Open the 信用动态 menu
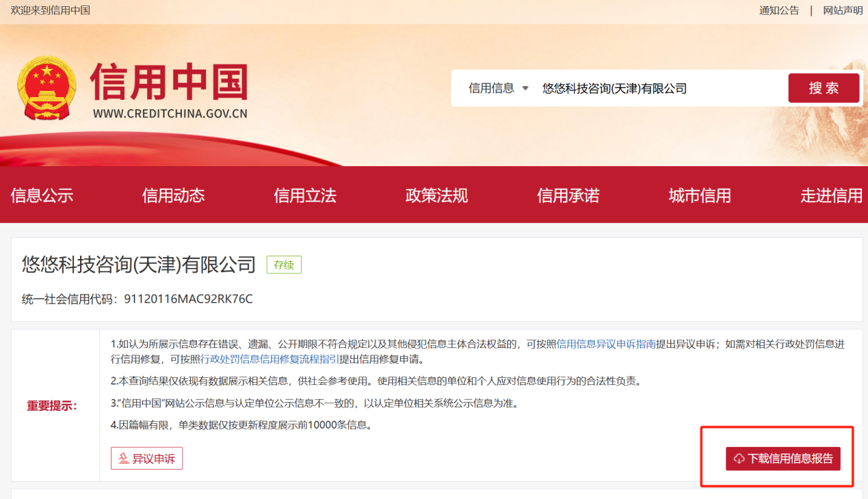Screen dimensions: 868x499 coord(173,195)
